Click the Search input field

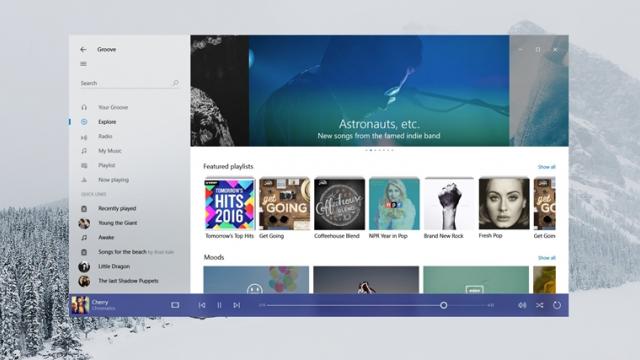pos(129,83)
